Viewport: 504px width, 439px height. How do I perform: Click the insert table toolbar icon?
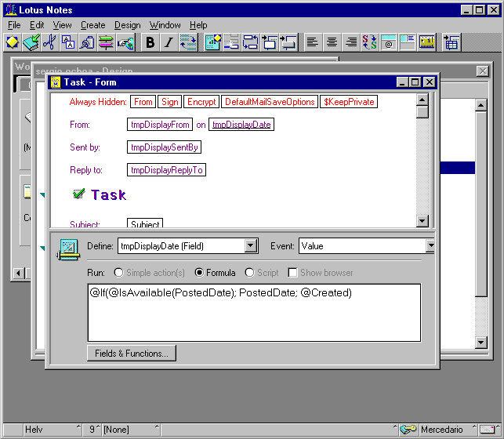(451, 42)
